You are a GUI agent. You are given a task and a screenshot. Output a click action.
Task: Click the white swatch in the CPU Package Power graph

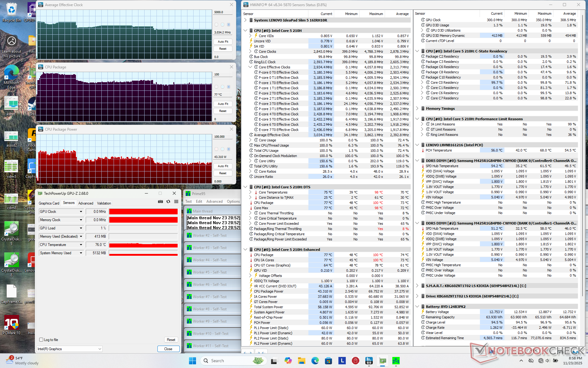click(x=217, y=149)
